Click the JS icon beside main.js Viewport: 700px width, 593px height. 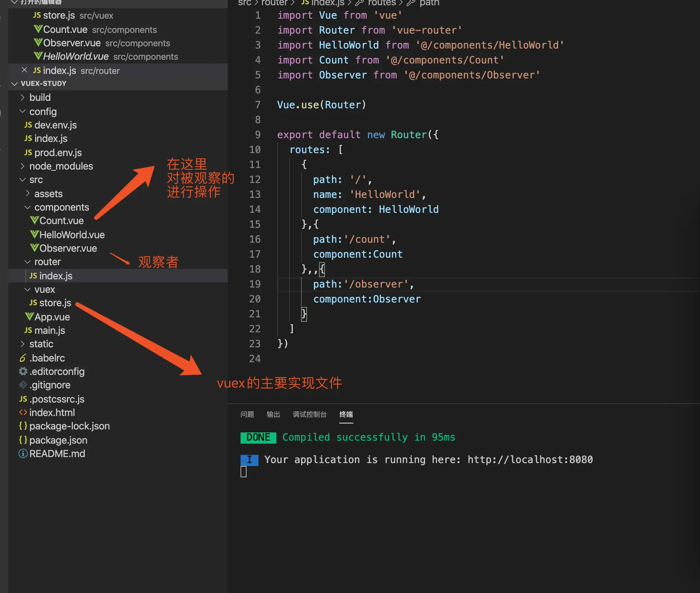click(x=28, y=330)
